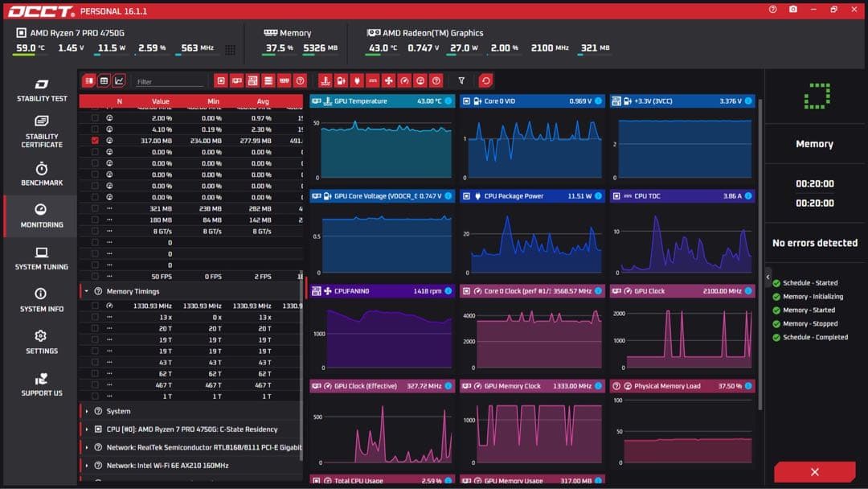Check the 321 MB row checkbox
The image size is (868, 489).
coord(95,208)
